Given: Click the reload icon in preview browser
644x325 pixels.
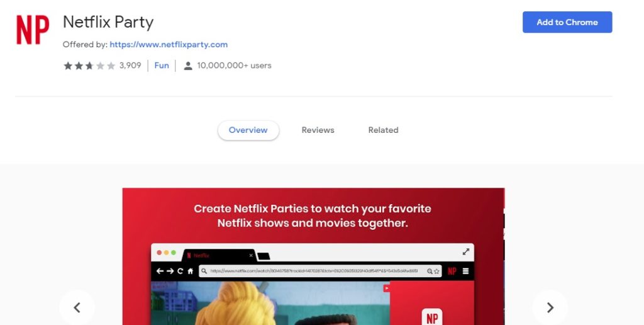Looking at the screenshot, I should click(x=180, y=271).
